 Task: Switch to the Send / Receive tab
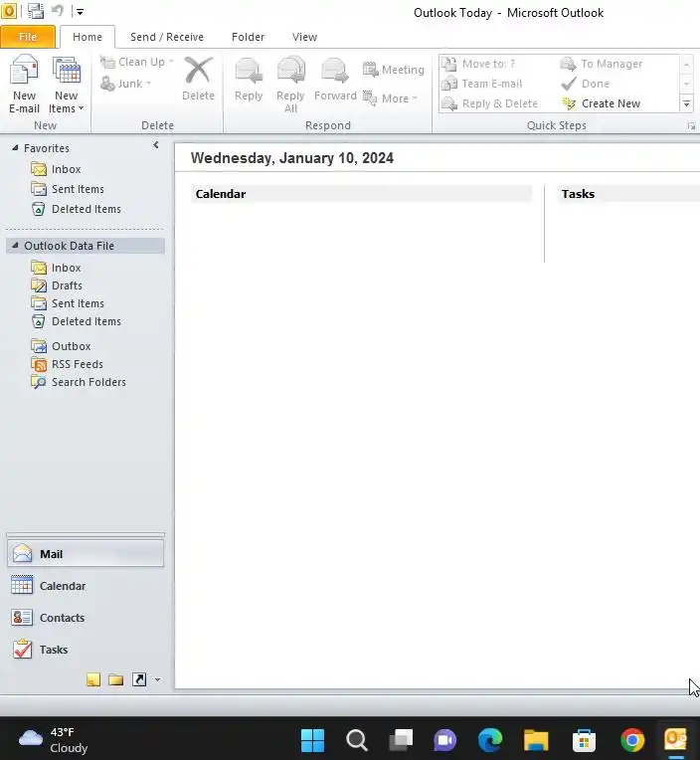tap(167, 37)
